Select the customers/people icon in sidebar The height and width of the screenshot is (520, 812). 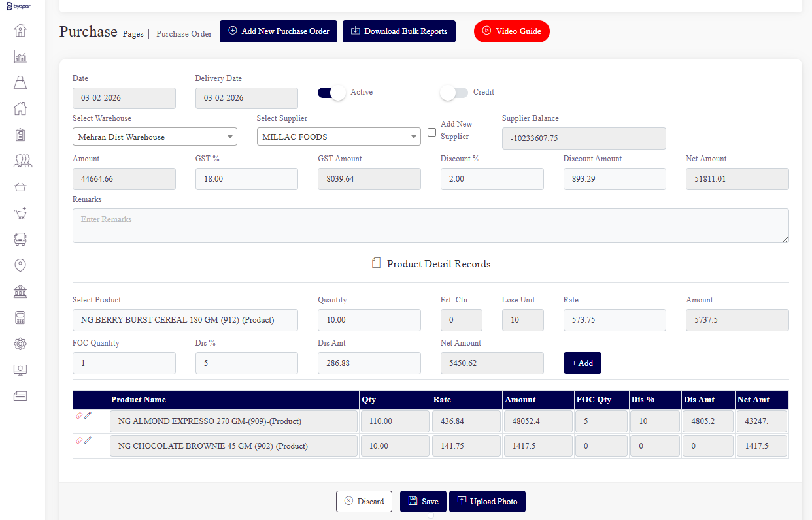click(22, 161)
